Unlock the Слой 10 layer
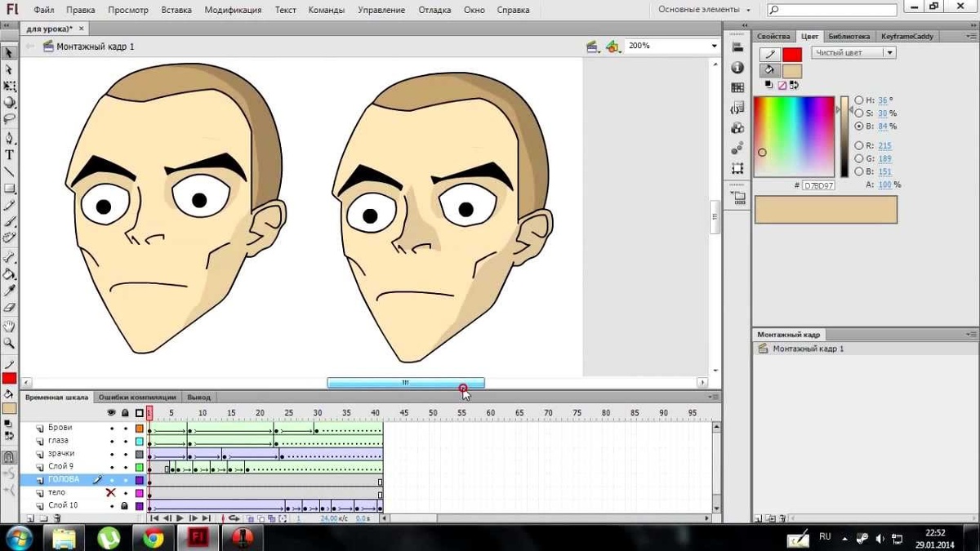Viewport: 980px width, 551px height. [x=124, y=506]
